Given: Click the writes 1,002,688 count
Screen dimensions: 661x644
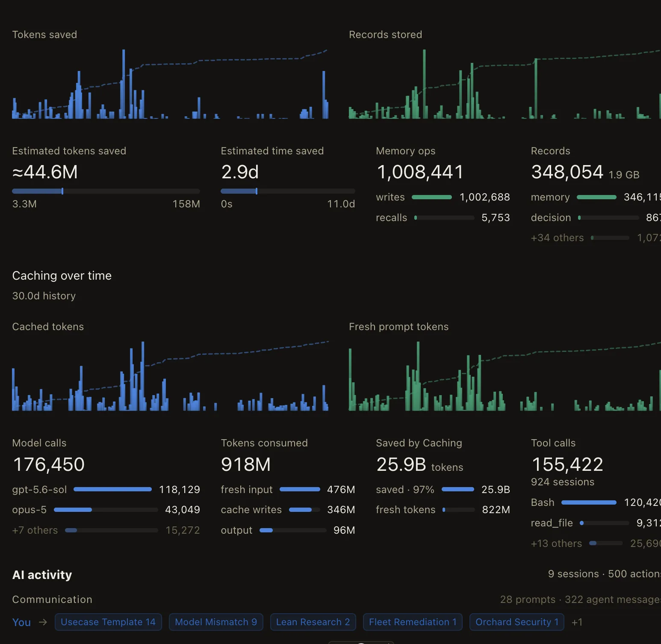Looking at the screenshot, I should click(x=485, y=197).
